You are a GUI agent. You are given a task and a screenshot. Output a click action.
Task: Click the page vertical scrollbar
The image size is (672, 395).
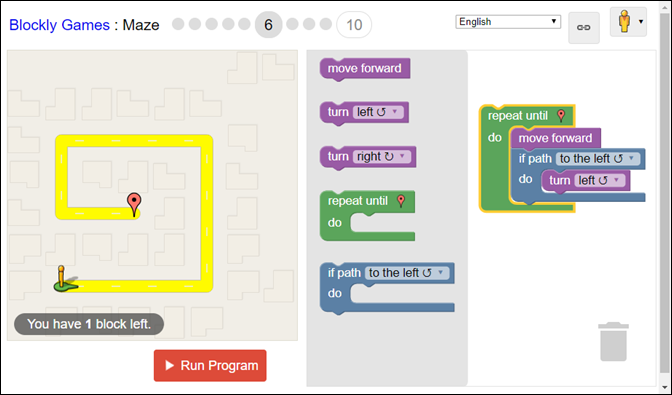click(x=666, y=193)
